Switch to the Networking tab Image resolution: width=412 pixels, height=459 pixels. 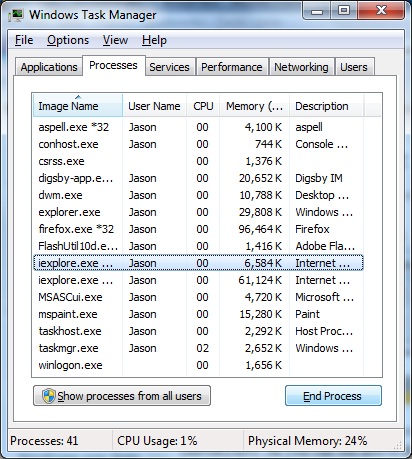pyautogui.click(x=301, y=67)
